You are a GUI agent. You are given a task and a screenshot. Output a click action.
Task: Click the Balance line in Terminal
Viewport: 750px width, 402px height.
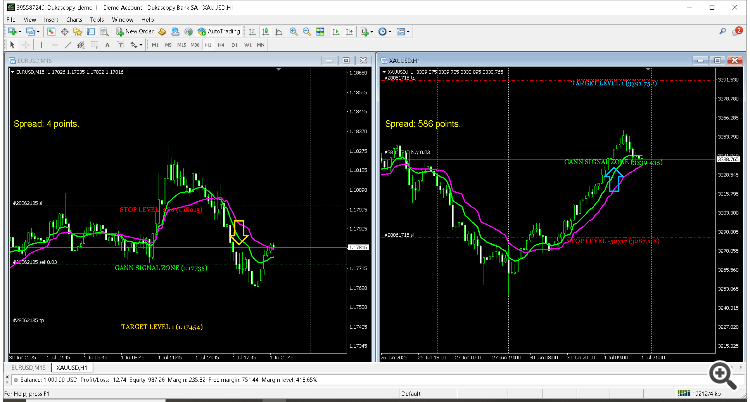[x=165, y=380]
